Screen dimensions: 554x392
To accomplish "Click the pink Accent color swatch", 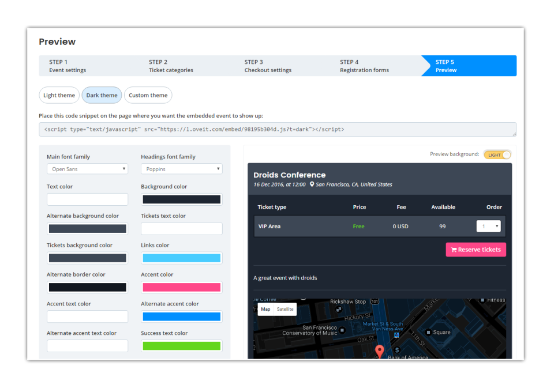I will point(181,287).
